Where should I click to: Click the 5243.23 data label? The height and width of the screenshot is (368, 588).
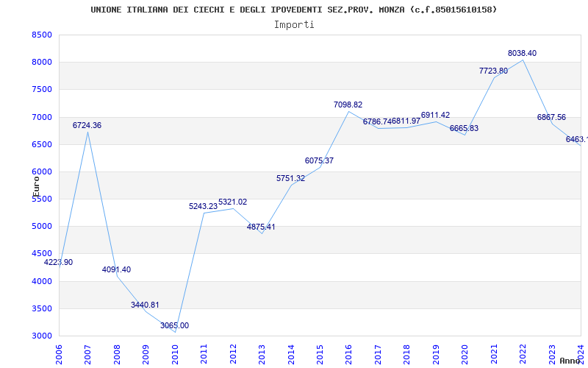point(204,207)
